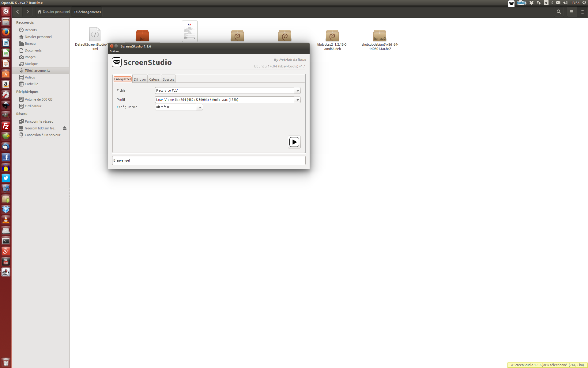Screen dimensions: 588x368
Task: Expand the Profil dropdown arrow
Action: pos(297,100)
